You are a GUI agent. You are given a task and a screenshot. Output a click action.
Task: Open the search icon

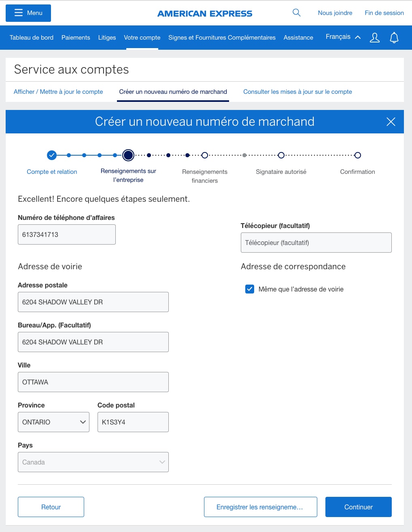click(x=296, y=13)
